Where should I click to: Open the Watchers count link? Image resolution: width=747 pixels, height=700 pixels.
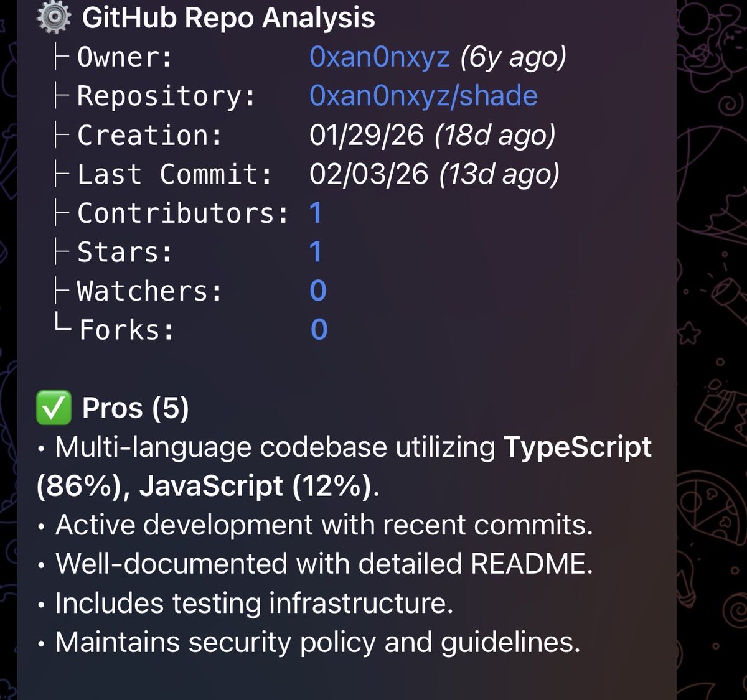point(318,291)
